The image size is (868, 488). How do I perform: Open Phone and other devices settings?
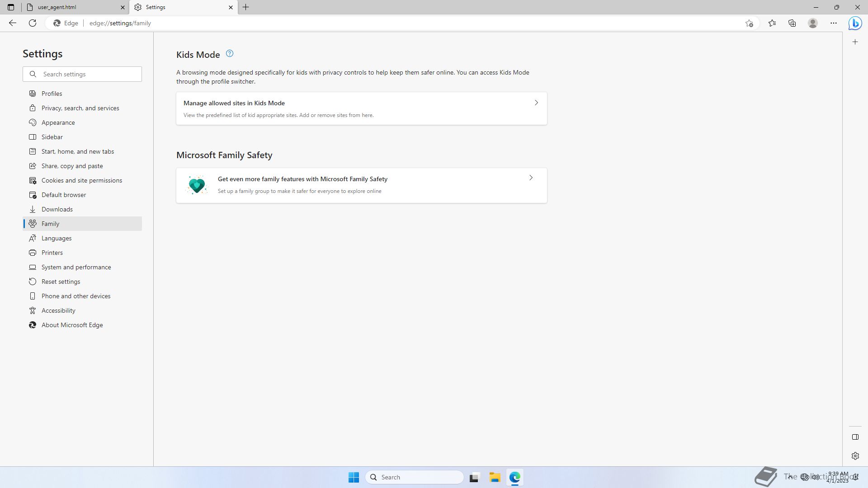[x=82, y=296]
